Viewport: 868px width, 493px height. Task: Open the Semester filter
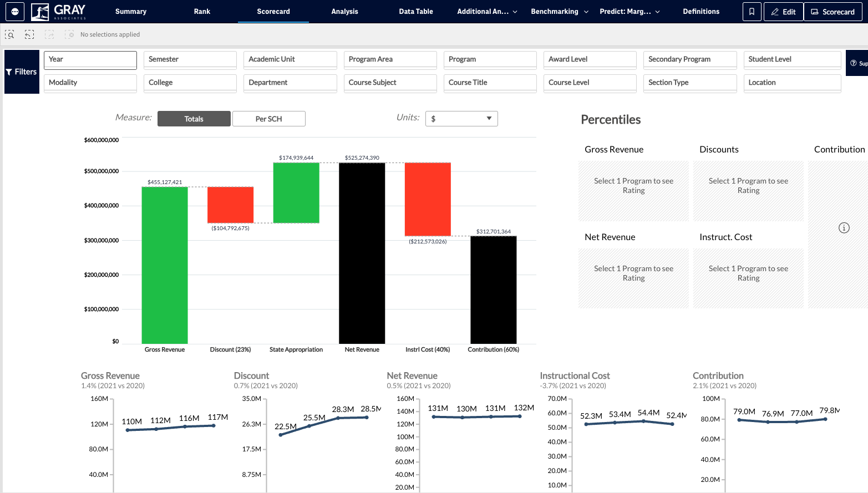tap(190, 60)
